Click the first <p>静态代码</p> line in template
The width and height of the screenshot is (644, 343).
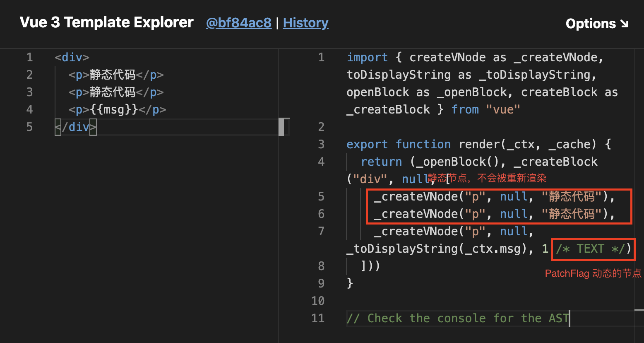click(116, 75)
